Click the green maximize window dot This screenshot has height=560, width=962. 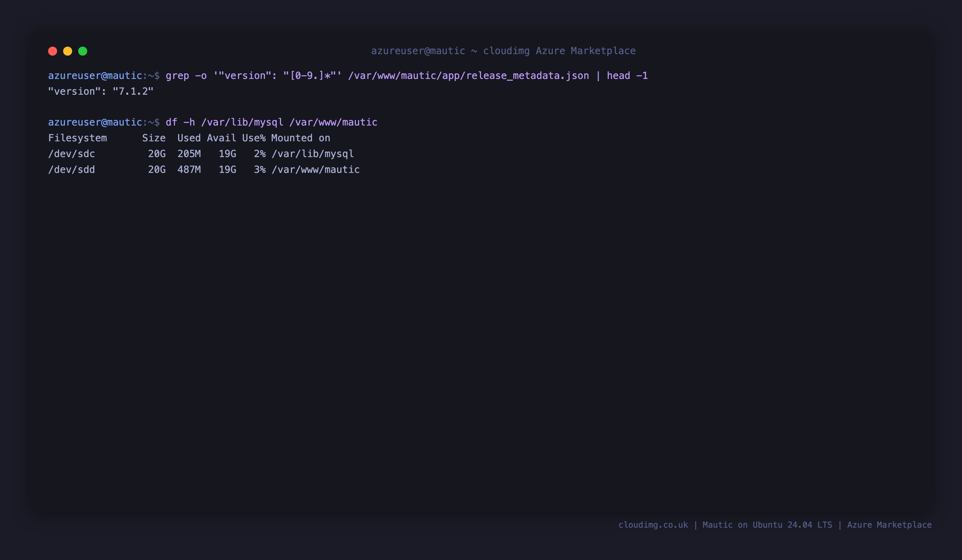(83, 51)
